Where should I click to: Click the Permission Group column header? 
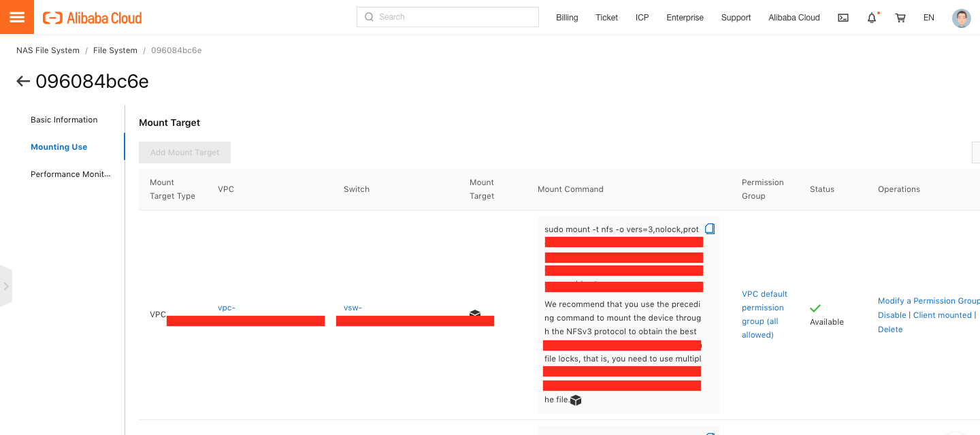coord(763,189)
